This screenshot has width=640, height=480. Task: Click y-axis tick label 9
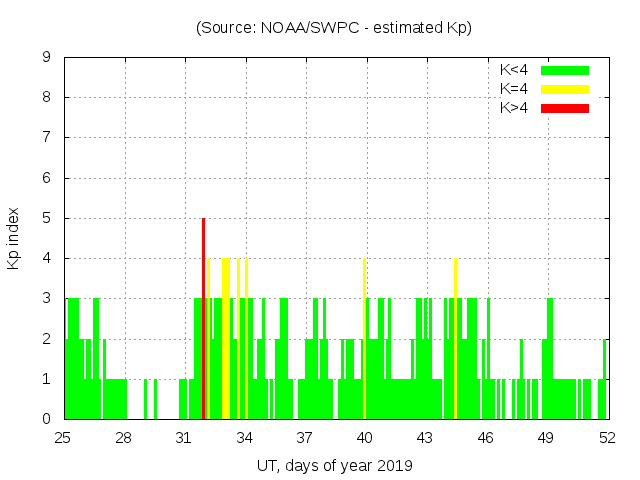[47, 58]
